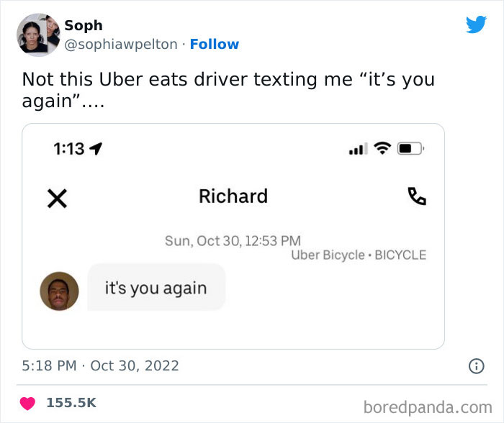Click the cellular signal bars icon
504x423 pixels.
click(358, 149)
